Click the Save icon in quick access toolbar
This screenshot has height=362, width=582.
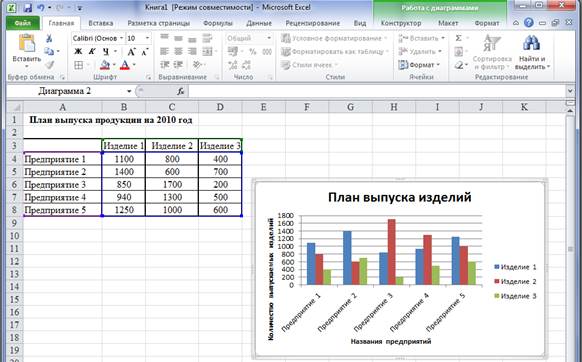(27, 7)
